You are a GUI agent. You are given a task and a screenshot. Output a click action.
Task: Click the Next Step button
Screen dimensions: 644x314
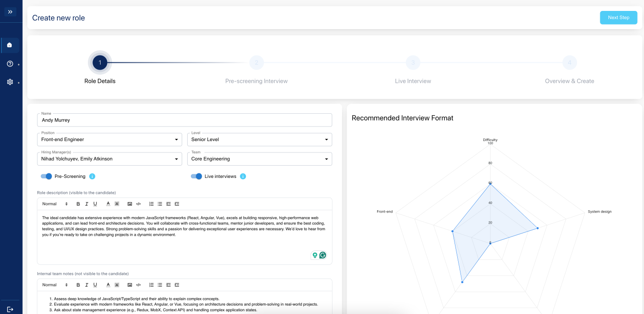(618, 18)
